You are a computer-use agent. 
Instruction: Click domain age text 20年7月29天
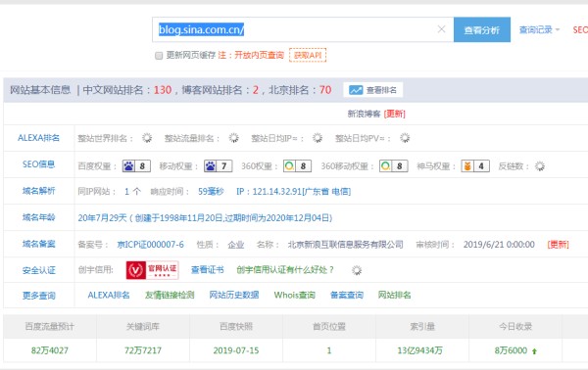(x=102, y=218)
